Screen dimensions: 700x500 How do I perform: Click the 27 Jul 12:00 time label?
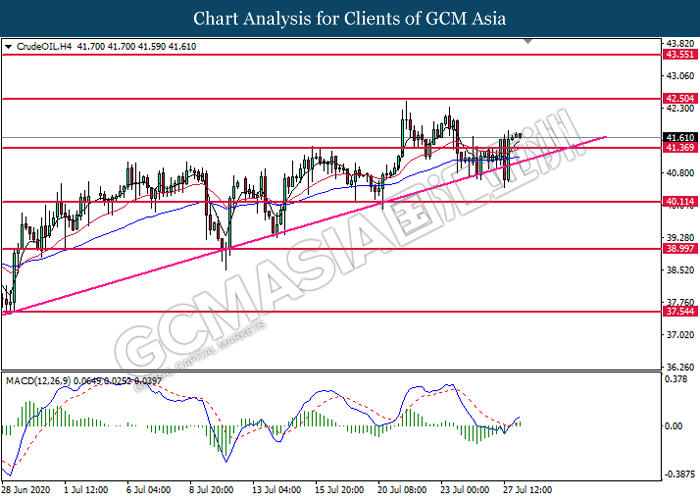click(527, 490)
